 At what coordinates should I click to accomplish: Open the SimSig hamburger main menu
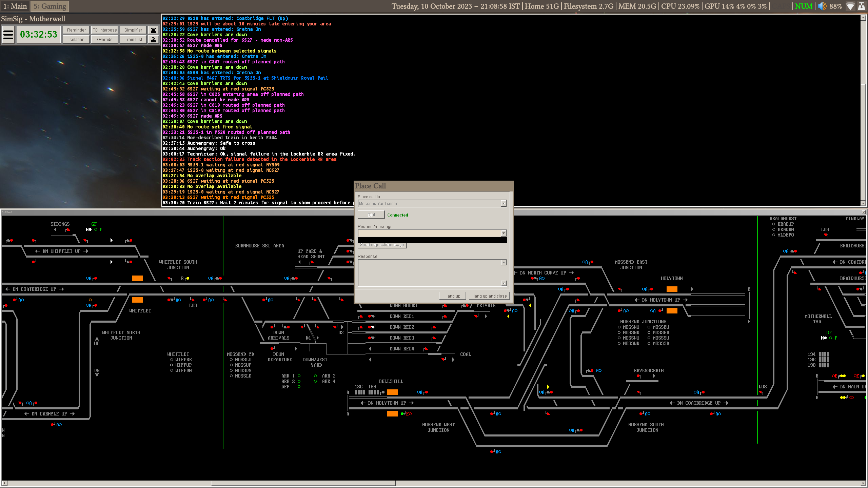(8, 34)
